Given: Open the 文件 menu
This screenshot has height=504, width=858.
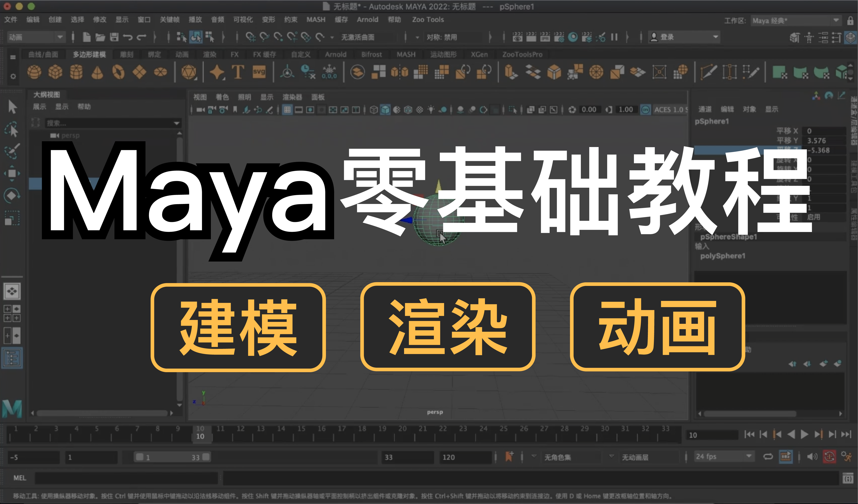Looking at the screenshot, I should click(10, 20).
